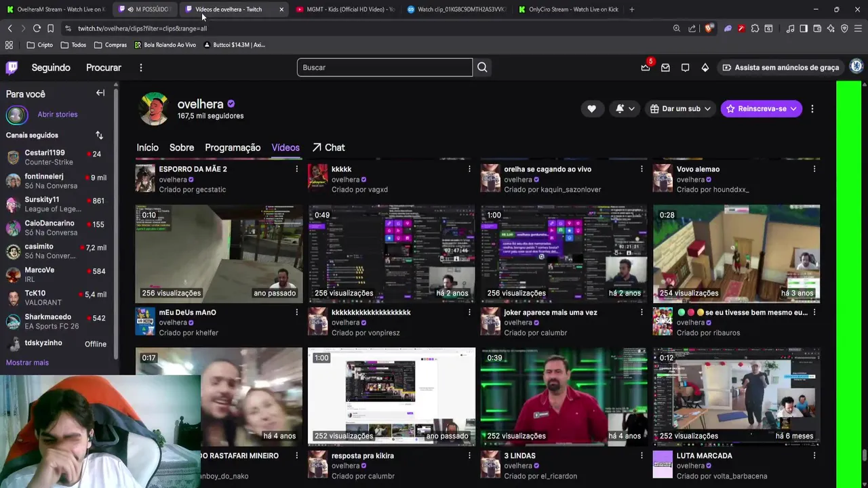Open the notifications inbox icon
Viewport: 868px width, 488px height.
[665, 68]
